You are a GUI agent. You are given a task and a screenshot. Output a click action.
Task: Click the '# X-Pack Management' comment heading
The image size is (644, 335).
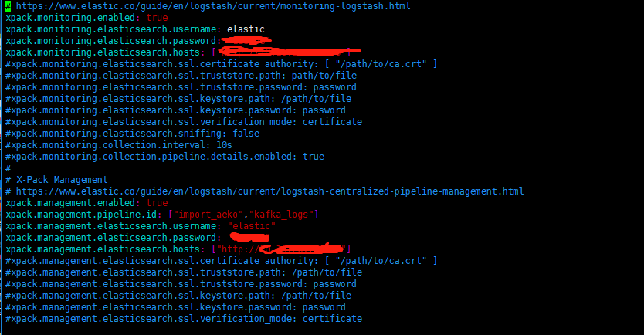point(56,180)
